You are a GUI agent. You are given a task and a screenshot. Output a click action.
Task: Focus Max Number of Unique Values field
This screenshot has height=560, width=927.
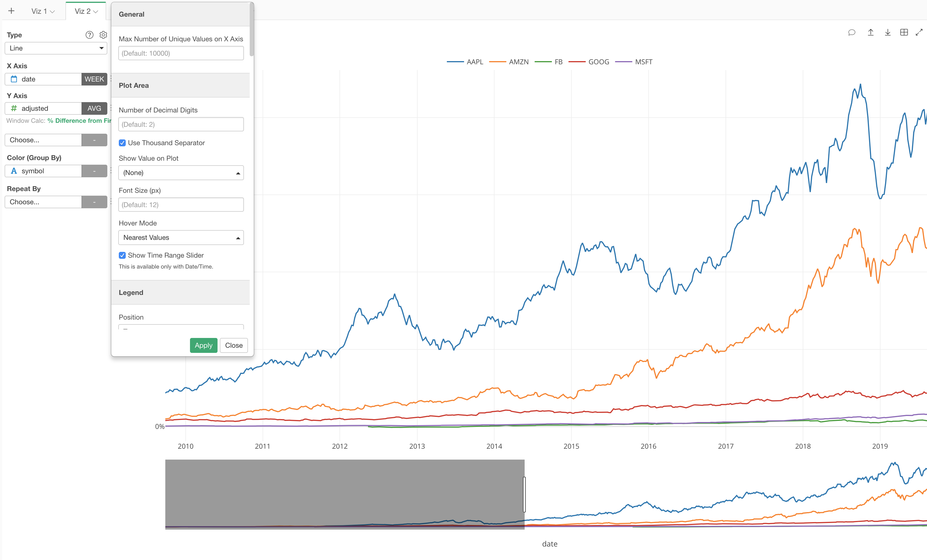point(181,53)
